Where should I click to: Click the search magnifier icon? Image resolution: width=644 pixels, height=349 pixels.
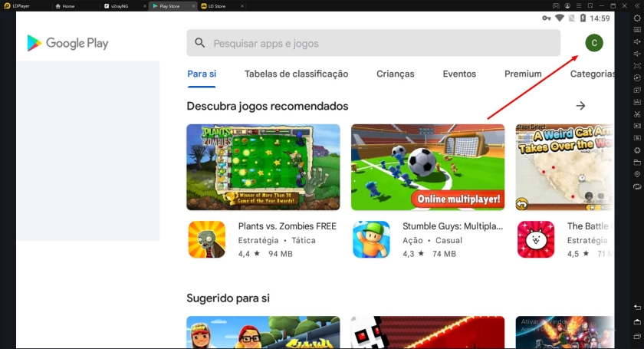click(x=199, y=43)
